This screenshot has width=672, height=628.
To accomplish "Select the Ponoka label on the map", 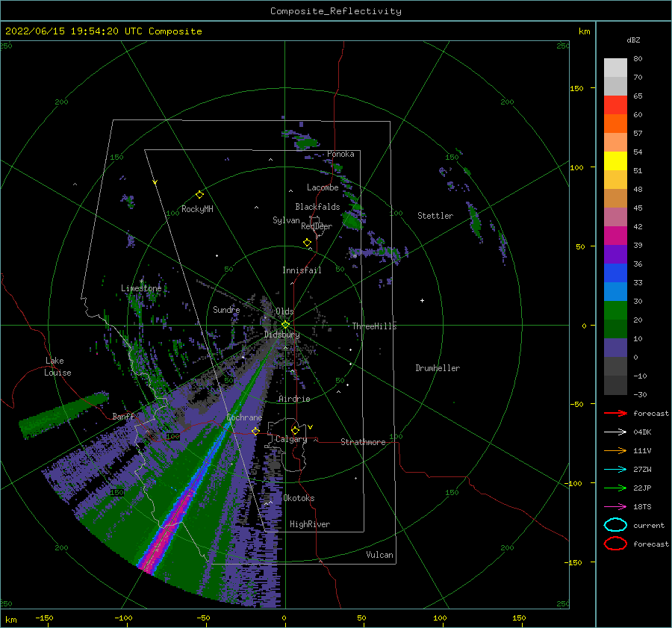I will click(340, 154).
